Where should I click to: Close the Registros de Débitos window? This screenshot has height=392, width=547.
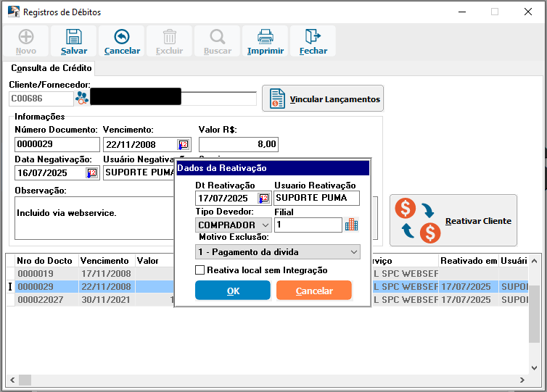click(x=528, y=12)
